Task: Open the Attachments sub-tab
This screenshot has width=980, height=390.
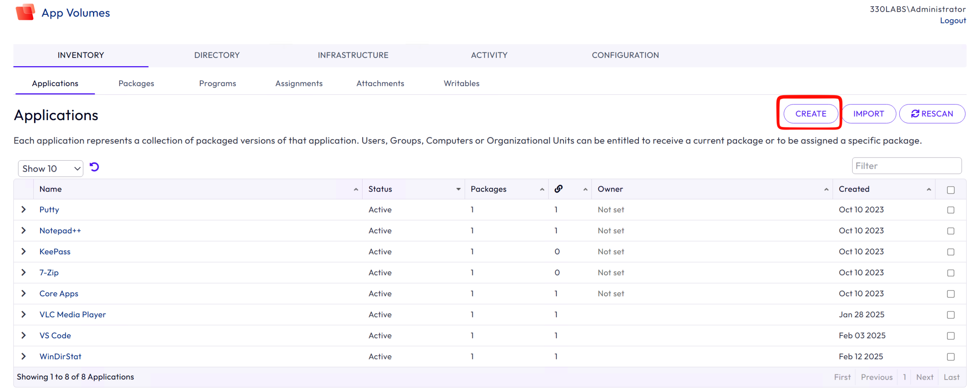Action: (x=380, y=83)
